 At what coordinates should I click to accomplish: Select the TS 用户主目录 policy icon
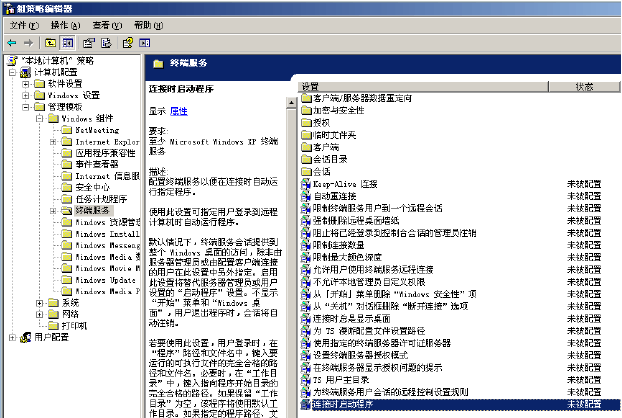click(306, 380)
